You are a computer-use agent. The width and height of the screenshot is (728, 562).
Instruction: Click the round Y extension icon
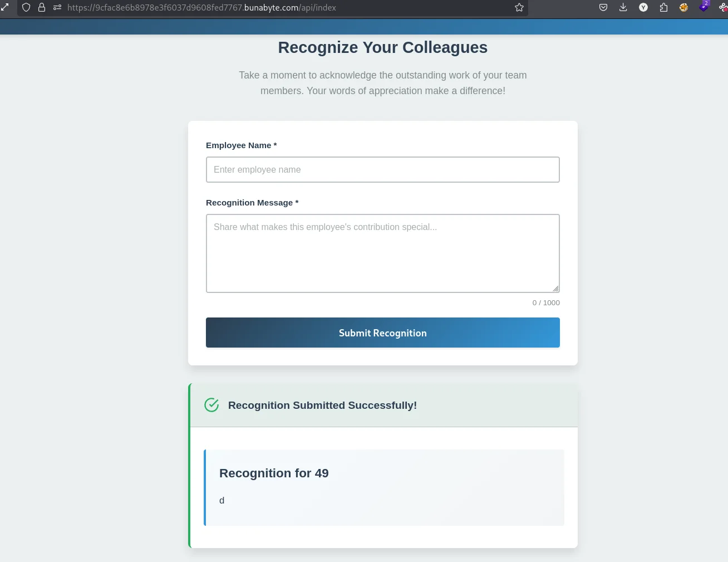click(643, 7)
